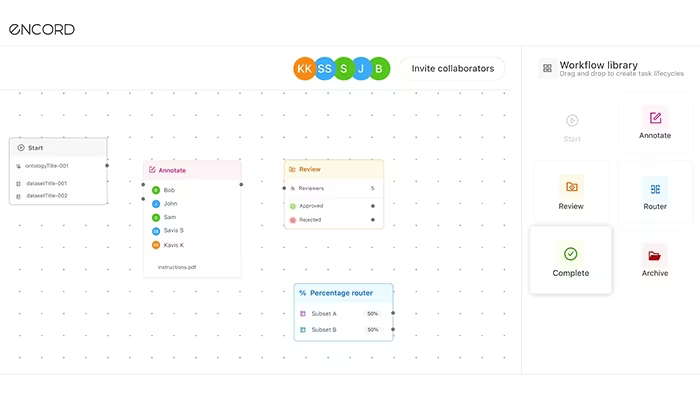Viewport: 700px width, 400px height.
Task: Click instructions.pdf in the Annotate node
Action: 177,267
